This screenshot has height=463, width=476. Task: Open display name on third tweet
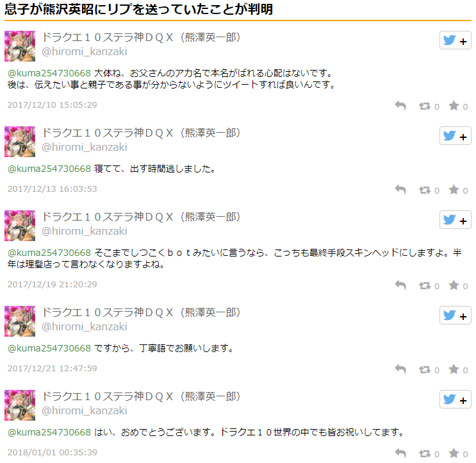point(141,217)
